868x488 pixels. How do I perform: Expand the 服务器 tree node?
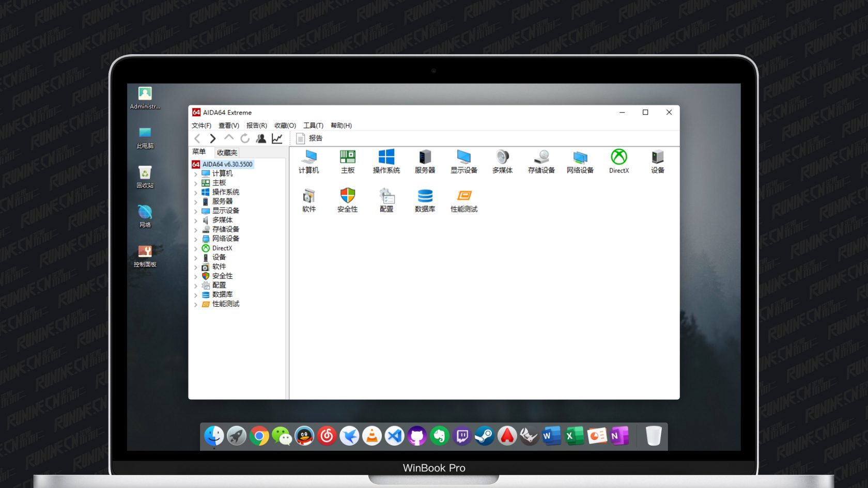[x=196, y=202]
